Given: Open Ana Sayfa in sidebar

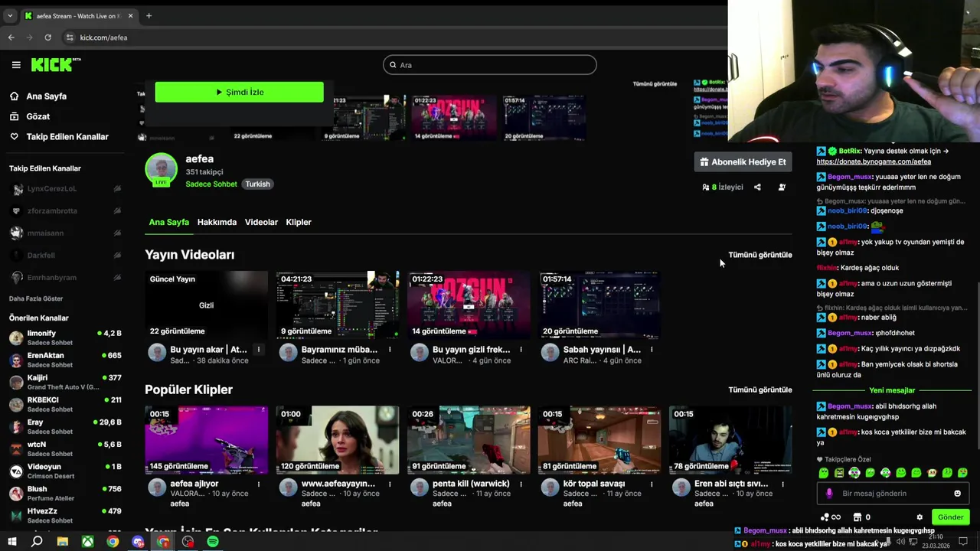Looking at the screenshot, I should coord(38,96).
